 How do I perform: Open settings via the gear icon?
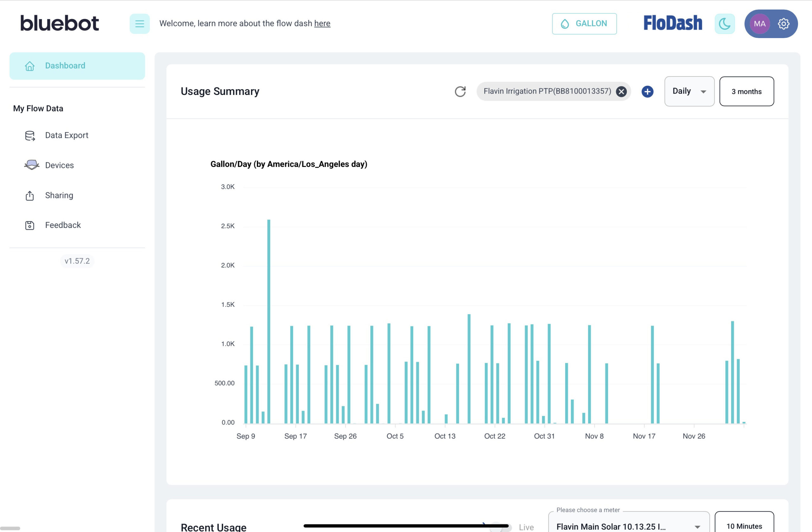point(783,23)
